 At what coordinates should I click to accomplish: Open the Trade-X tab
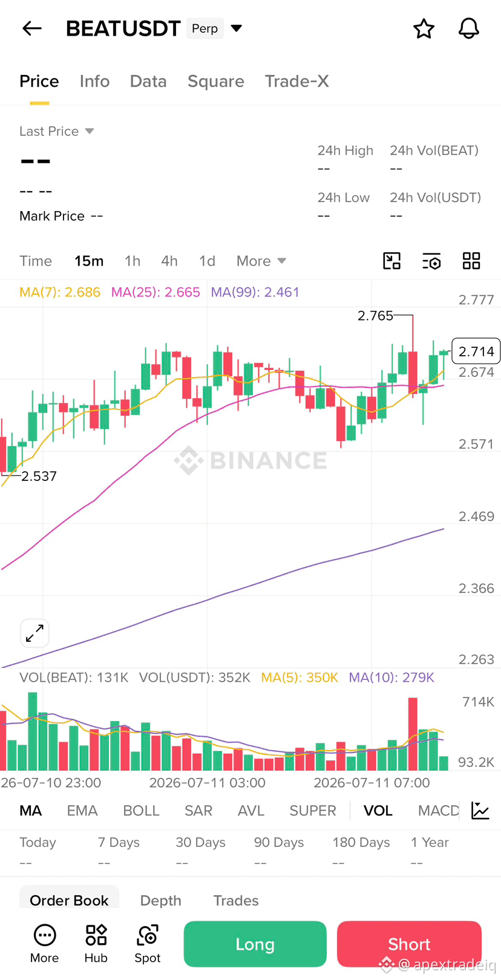click(297, 81)
